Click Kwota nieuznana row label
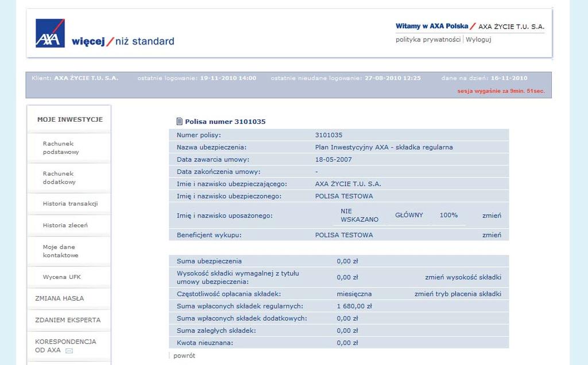The image size is (588, 365). click(x=205, y=343)
